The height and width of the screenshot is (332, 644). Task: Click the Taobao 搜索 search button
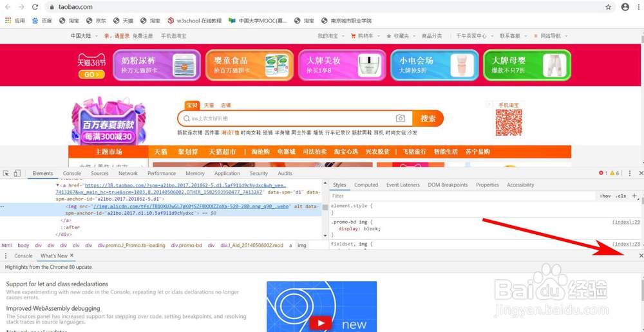[428, 118]
